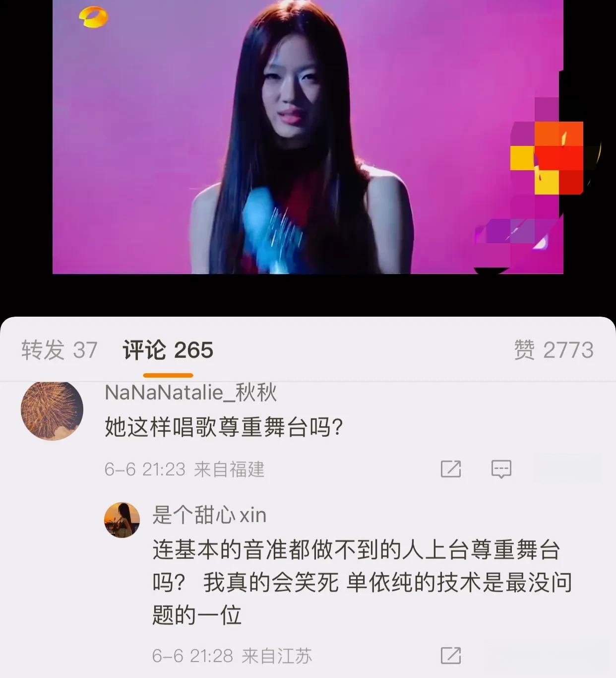Tap comment text 她这样唱歌尊重舞台吗?
The width and height of the screenshot is (616, 678).
224,427
